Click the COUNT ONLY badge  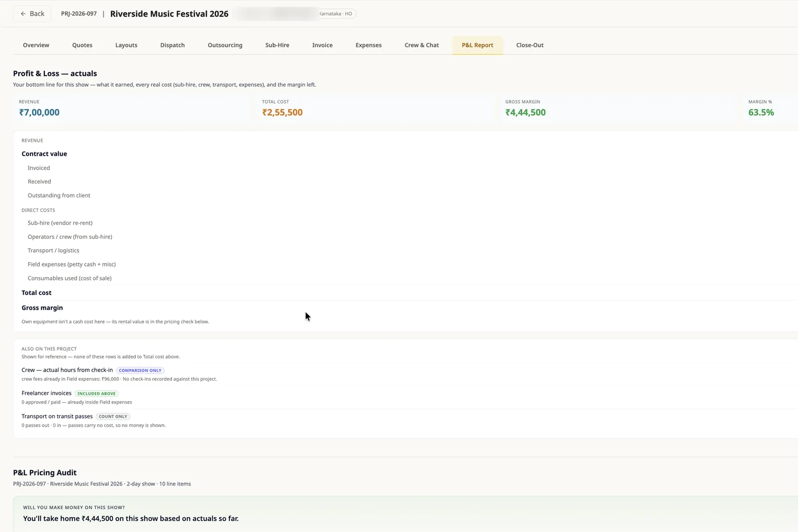pyautogui.click(x=113, y=417)
